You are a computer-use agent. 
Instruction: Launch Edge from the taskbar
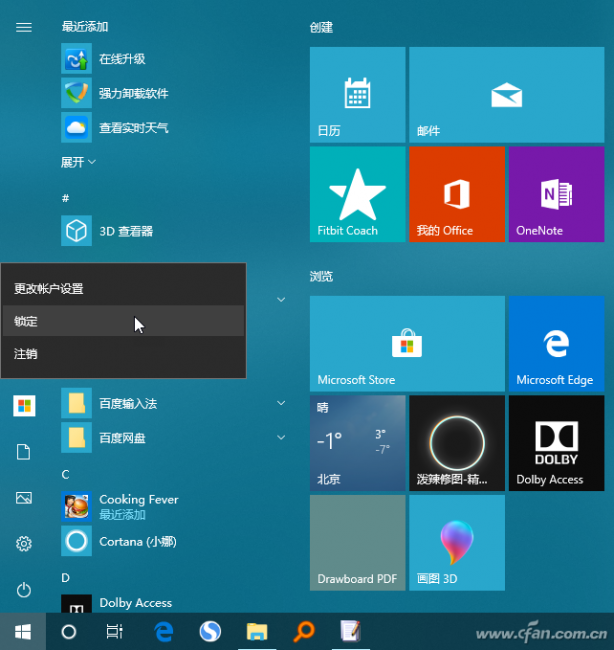[x=164, y=632]
